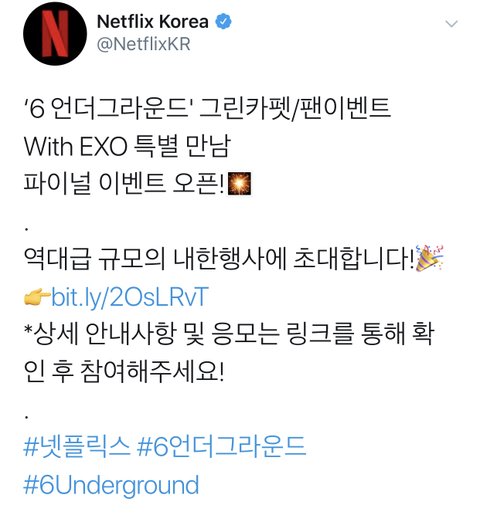Select the #6Underground hashtag

tap(111, 485)
